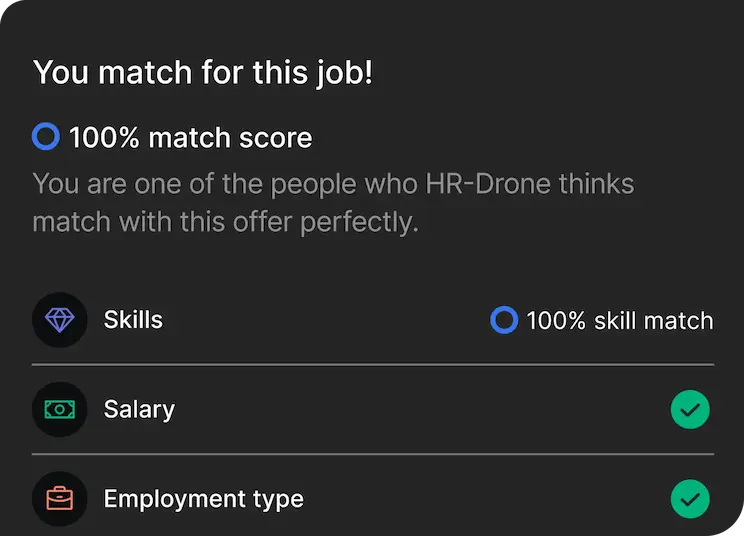Click the "You are one of the people" text
744x536 pixels.
[165, 184]
